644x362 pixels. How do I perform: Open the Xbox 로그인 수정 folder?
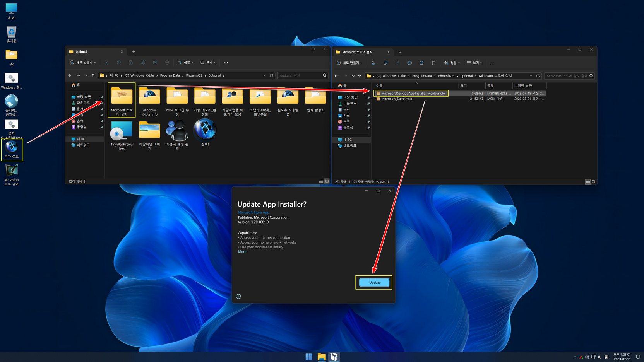(177, 101)
